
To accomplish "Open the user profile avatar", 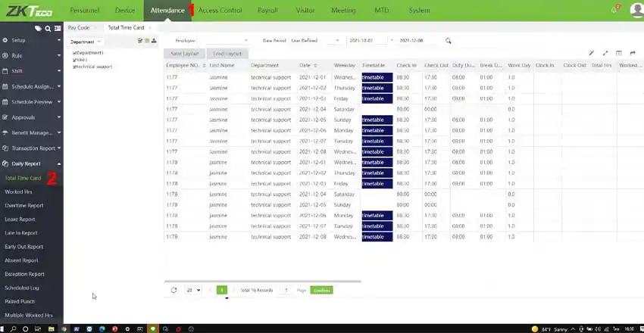I will coord(637,11).
